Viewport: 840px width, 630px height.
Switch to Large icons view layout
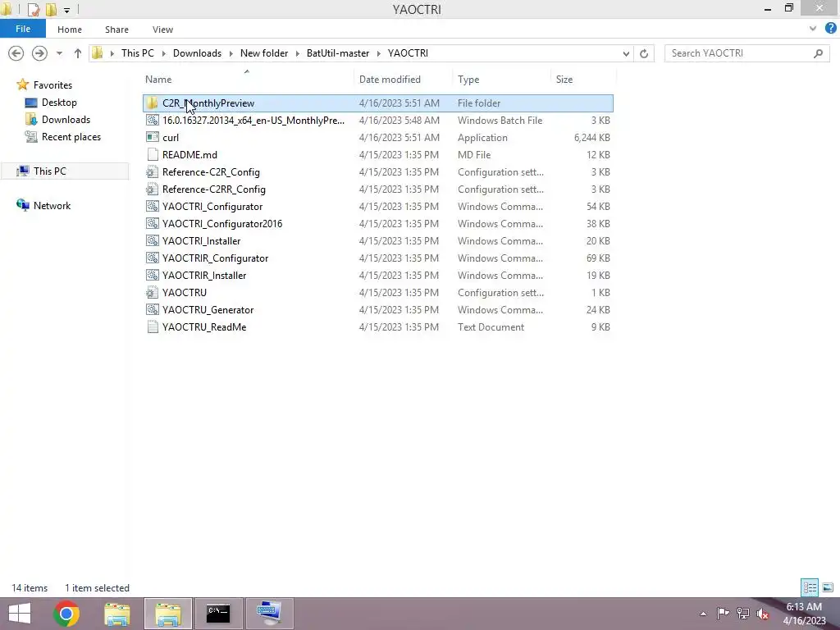point(828,587)
